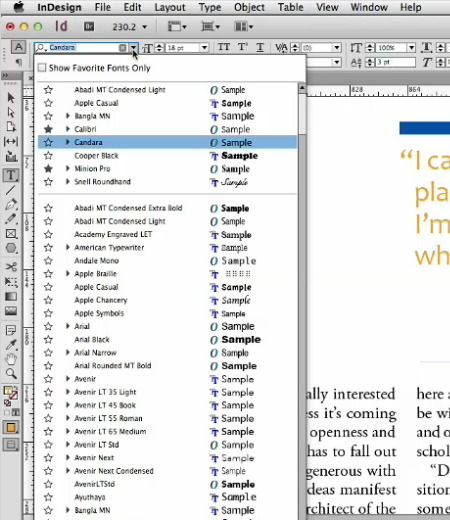Expand Minion Pro font family styles

(x=68, y=169)
